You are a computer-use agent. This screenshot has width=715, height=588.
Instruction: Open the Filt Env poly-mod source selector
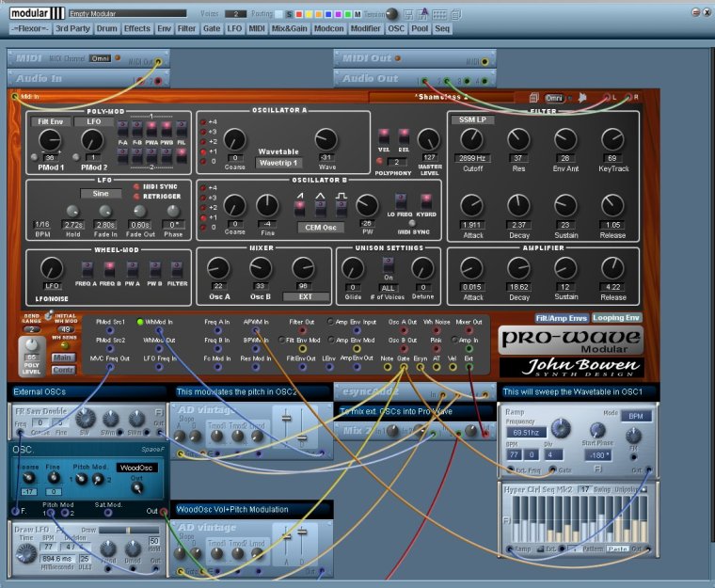click(x=51, y=121)
